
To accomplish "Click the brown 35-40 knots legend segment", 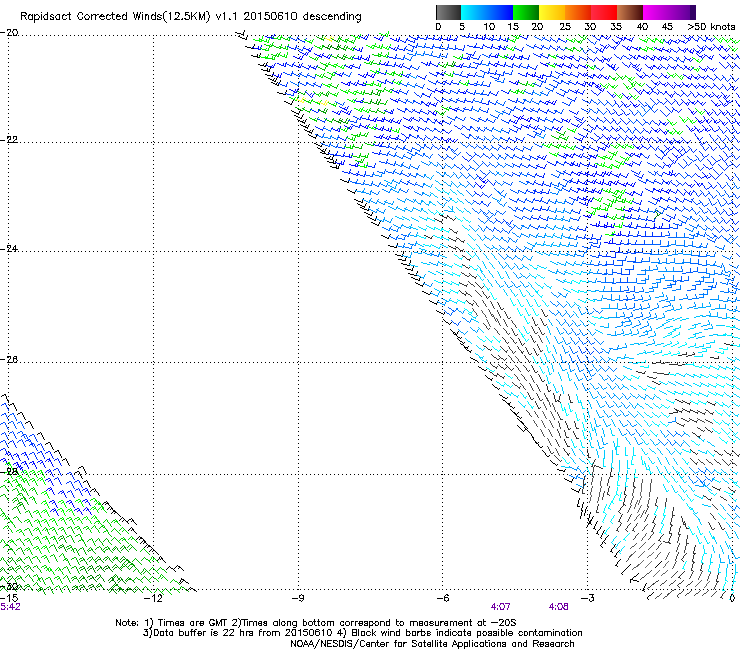I will click(x=630, y=12).
